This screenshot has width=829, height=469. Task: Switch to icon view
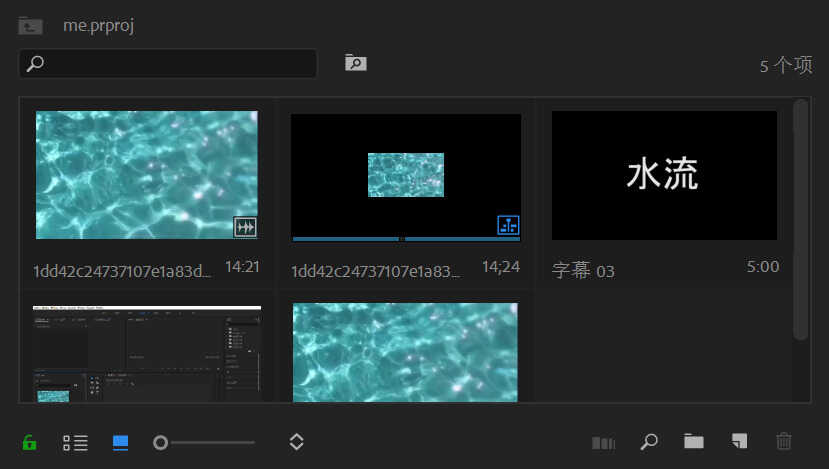tap(121, 443)
